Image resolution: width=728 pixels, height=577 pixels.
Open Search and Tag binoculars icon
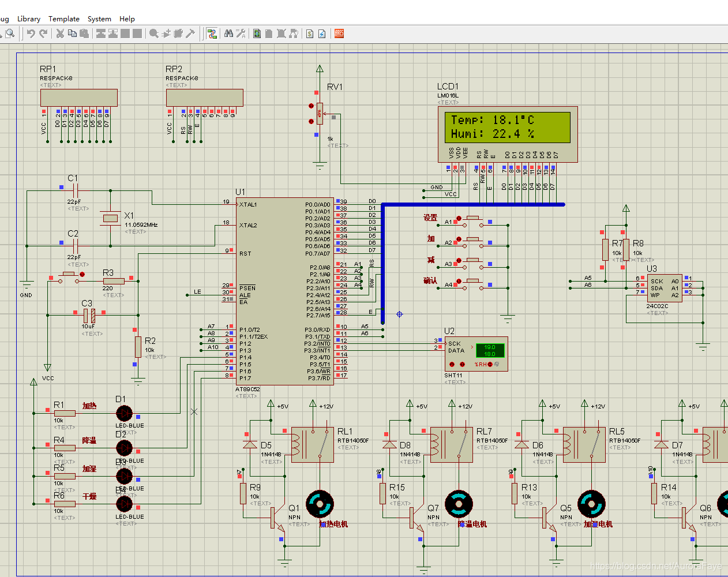point(229,33)
